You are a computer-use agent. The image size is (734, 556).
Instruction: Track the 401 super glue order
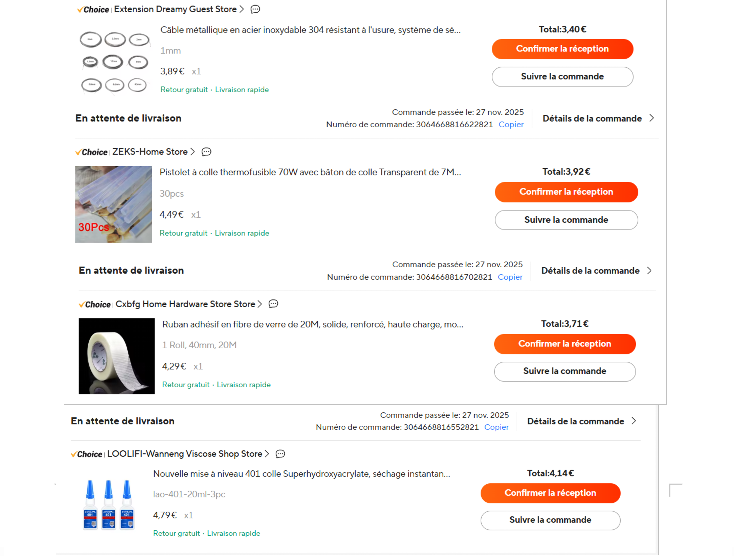(550, 520)
